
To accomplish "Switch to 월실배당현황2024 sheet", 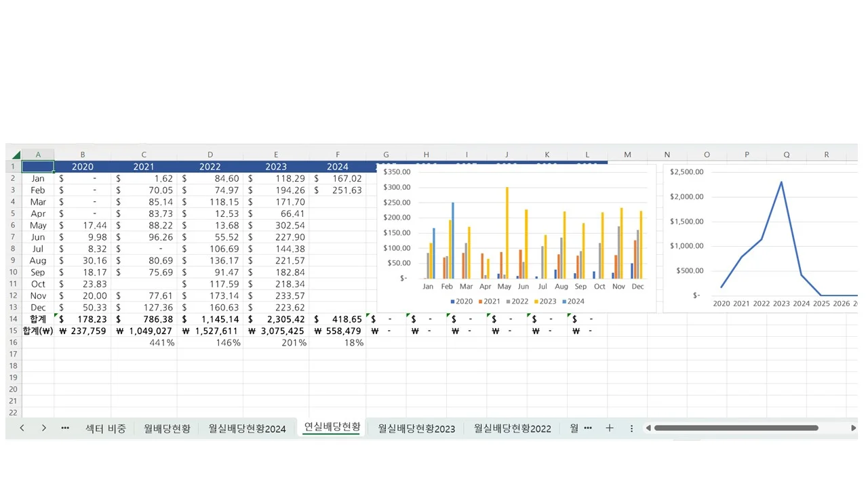I will (x=247, y=428).
